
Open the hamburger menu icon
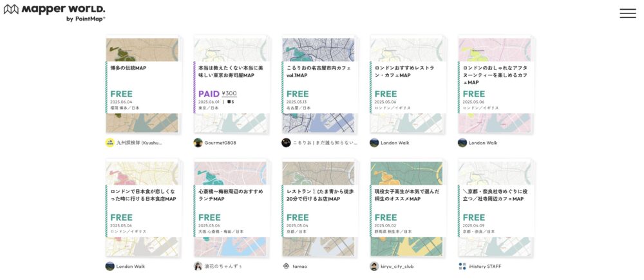pyautogui.click(x=627, y=13)
